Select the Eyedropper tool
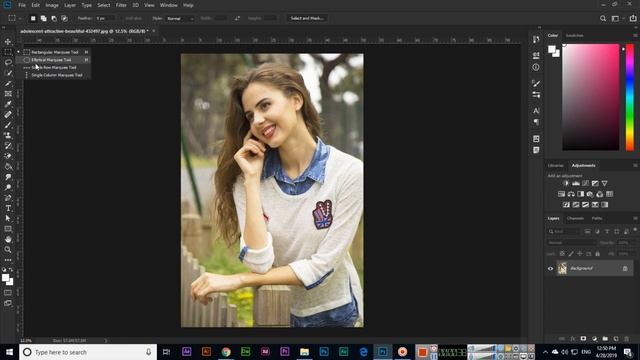 [8, 104]
